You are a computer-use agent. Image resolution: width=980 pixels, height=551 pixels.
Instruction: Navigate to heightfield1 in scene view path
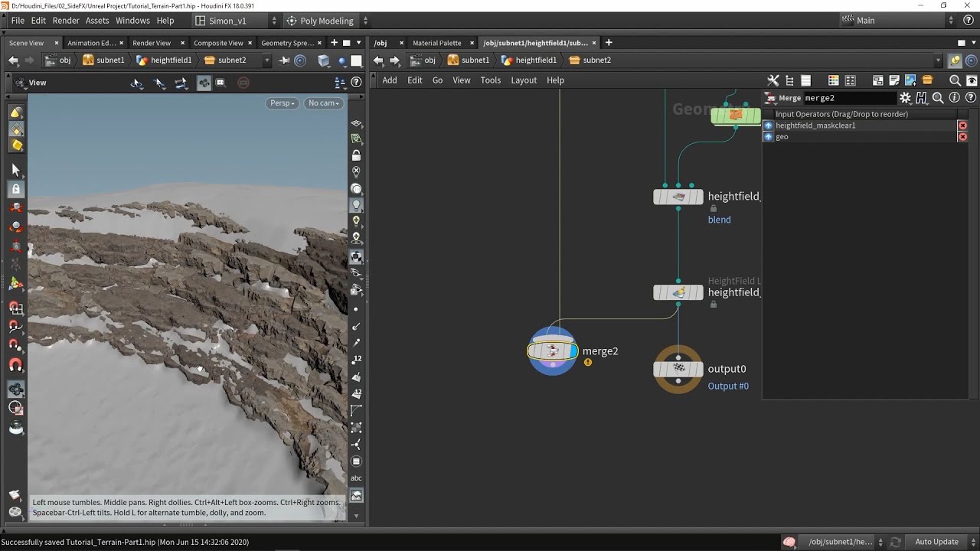164,60
